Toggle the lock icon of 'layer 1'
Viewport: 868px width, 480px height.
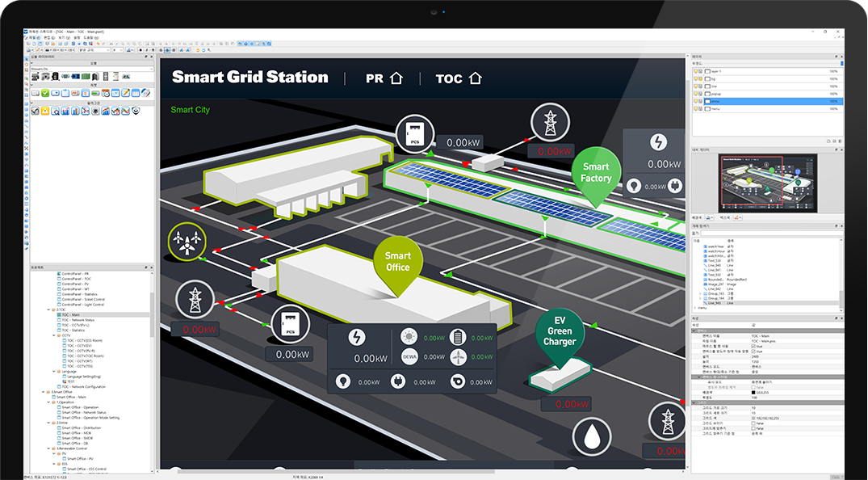coord(701,71)
